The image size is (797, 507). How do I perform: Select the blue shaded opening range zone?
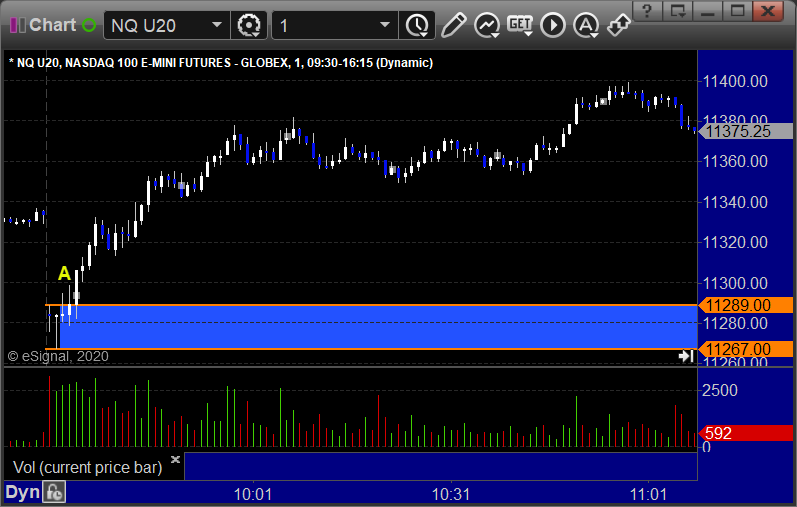coord(379,327)
